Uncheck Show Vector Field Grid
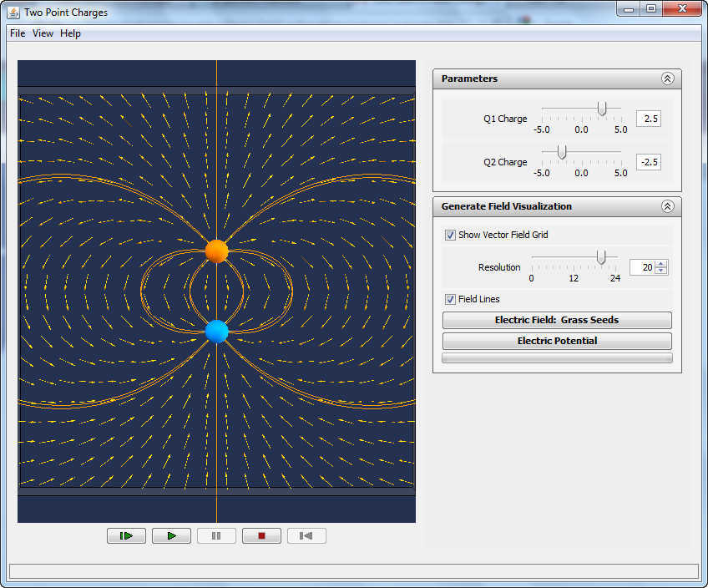Screen dimensions: 708x588 click(x=450, y=235)
